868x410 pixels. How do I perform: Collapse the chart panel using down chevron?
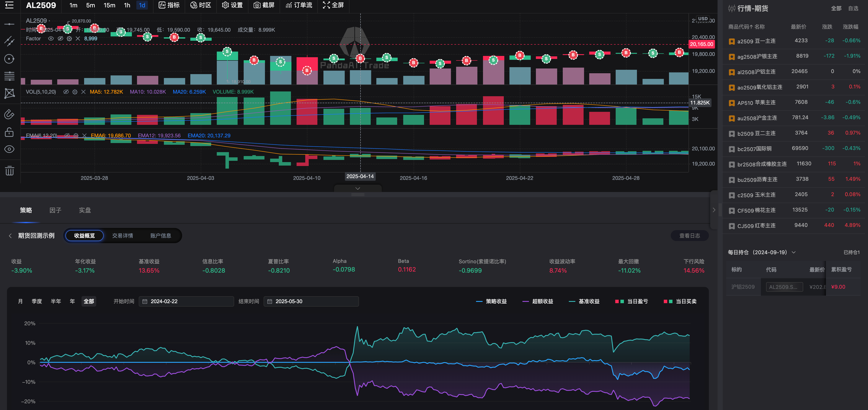(x=357, y=188)
